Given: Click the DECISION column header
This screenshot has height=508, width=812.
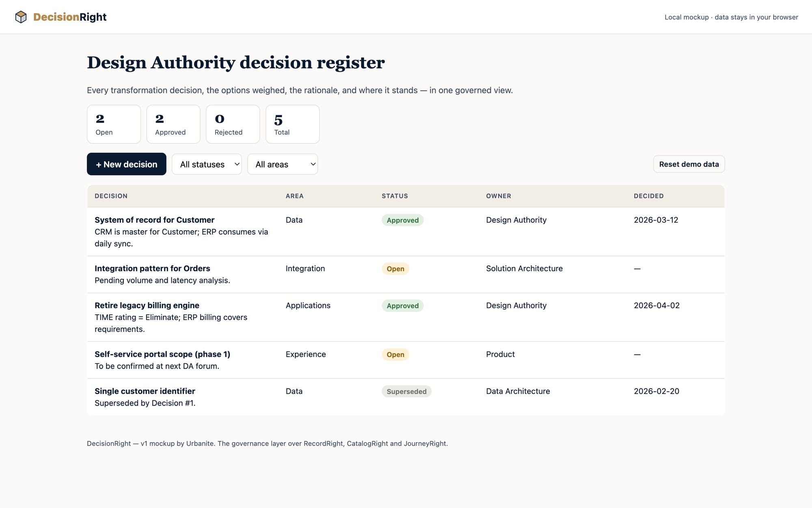Looking at the screenshot, I should pos(111,196).
